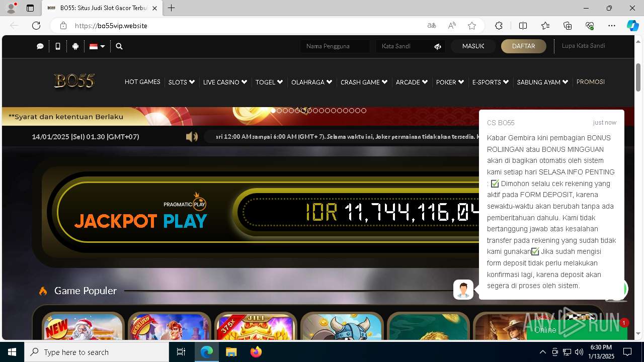Expand the SLOTS dropdown menu
The image size is (644, 362).
click(x=182, y=82)
